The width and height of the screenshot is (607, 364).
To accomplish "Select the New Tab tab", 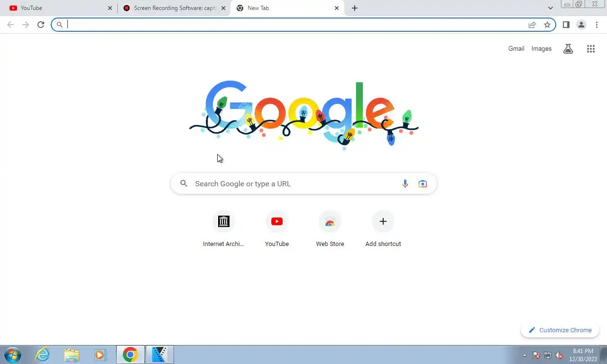I will coord(287,8).
